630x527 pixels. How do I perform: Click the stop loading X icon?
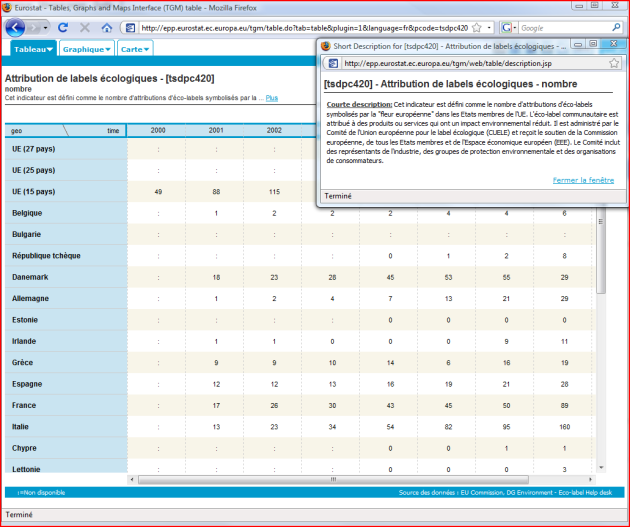pos(85,27)
